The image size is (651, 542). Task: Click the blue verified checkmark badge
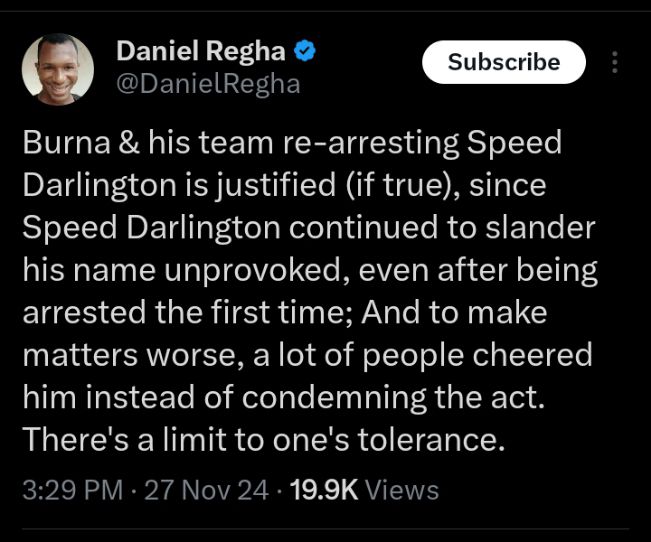309,50
